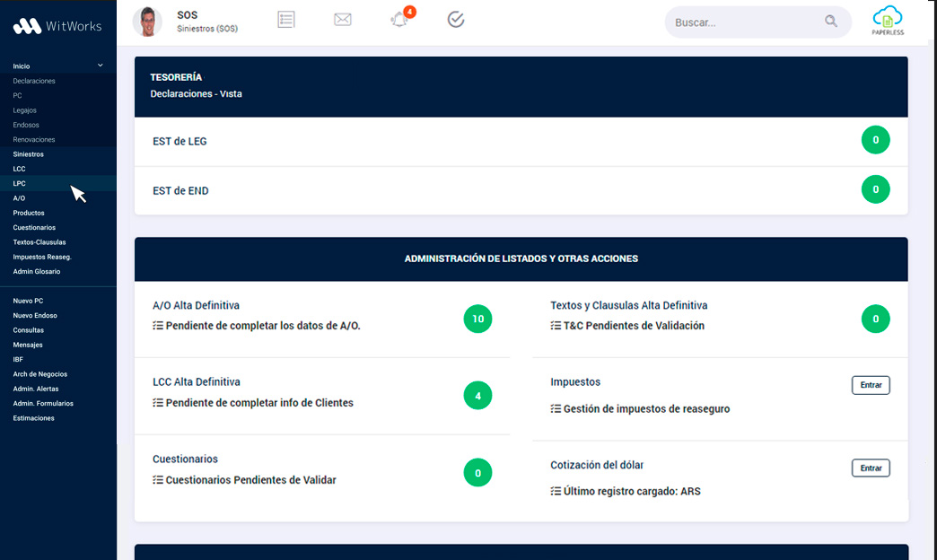937x560 pixels.
Task: Open notifications bell with badge 4
Action: (399, 20)
